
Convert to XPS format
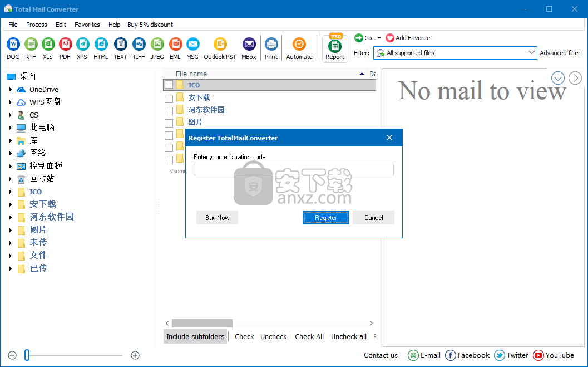[x=82, y=48]
